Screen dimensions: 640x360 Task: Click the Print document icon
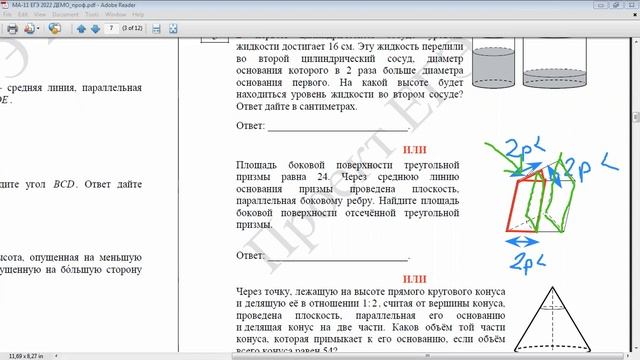(12, 29)
